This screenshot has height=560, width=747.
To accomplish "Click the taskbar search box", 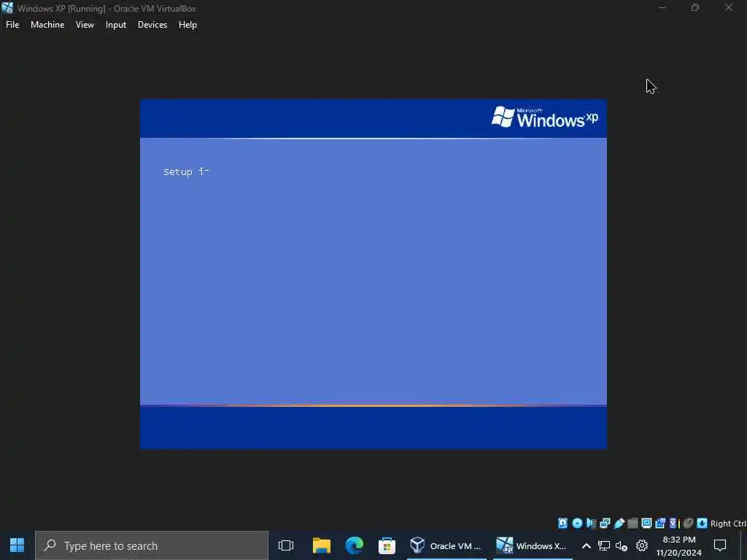I will [152, 545].
